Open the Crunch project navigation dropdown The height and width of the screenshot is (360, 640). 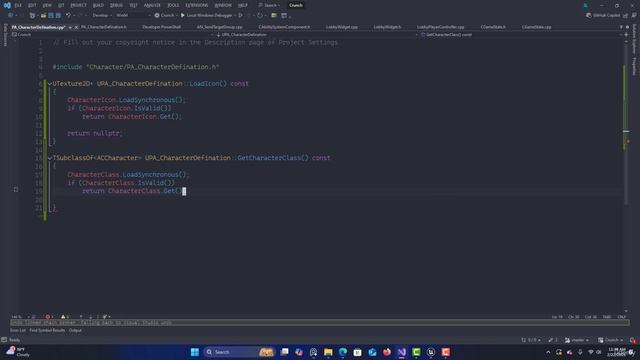pyautogui.click(x=112, y=35)
